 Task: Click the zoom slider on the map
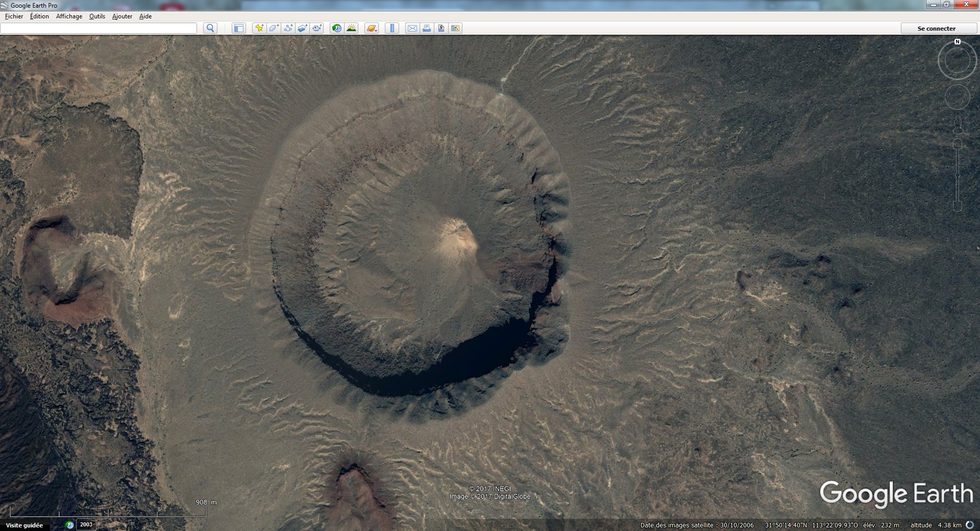(x=958, y=175)
